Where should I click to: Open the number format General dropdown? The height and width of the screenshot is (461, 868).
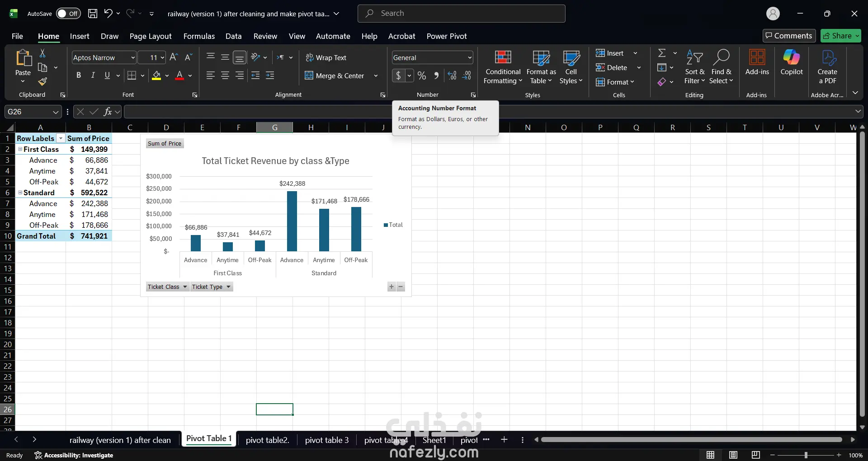470,58
